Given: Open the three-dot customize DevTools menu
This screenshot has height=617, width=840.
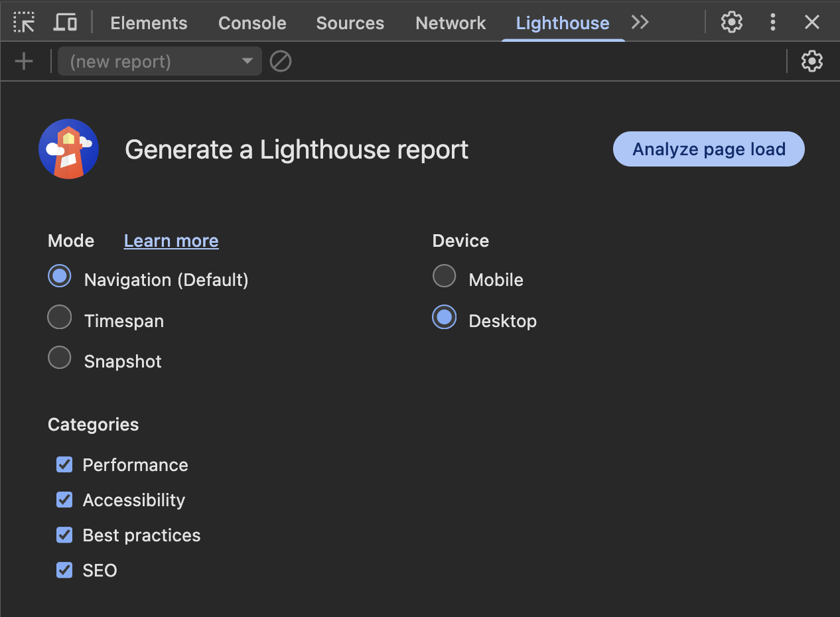Looking at the screenshot, I should click(x=772, y=23).
